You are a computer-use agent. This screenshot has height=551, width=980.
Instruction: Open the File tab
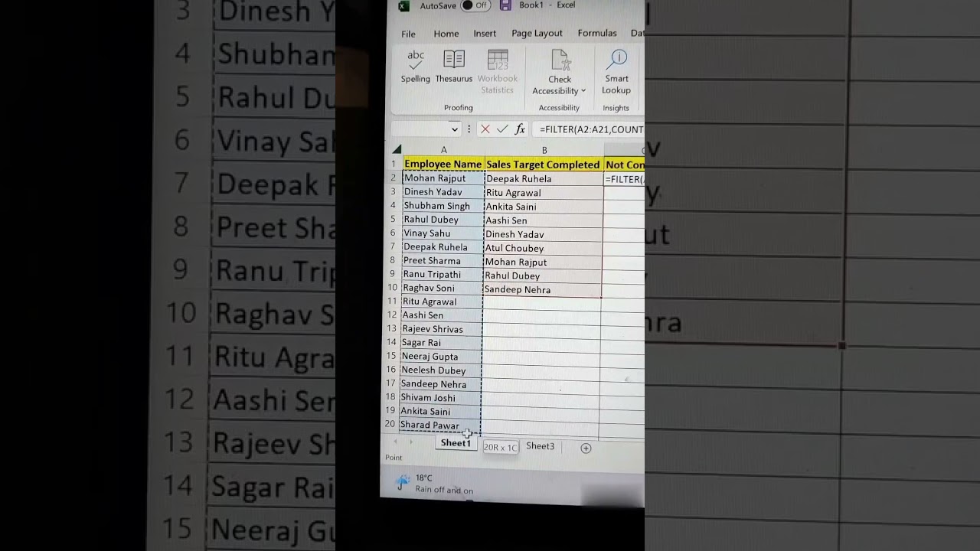(408, 34)
